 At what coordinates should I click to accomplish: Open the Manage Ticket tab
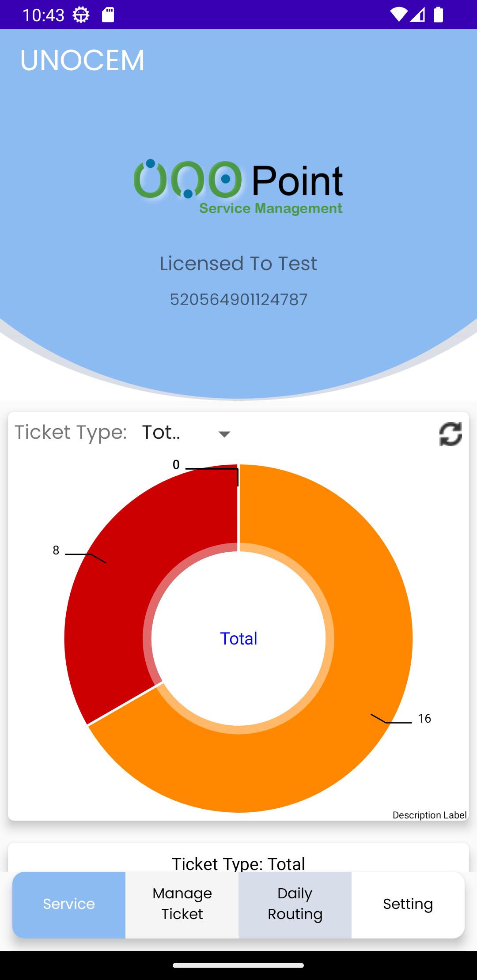tap(182, 905)
